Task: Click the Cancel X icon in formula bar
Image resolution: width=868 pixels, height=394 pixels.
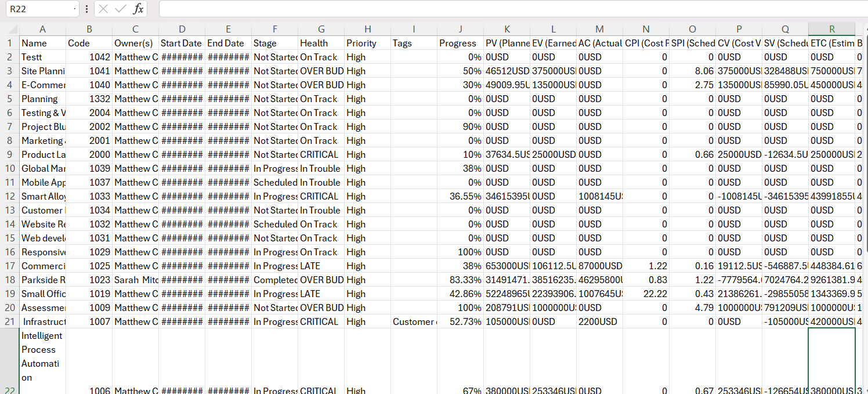Action: pyautogui.click(x=103, y=9)
